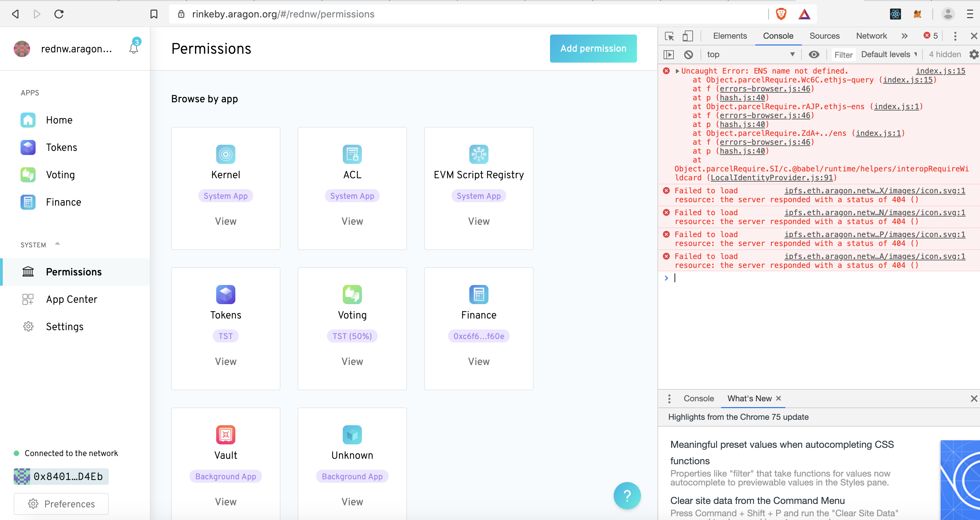Open the Home app in the sidebar
The image size is (980, 520).
point(59,119)
